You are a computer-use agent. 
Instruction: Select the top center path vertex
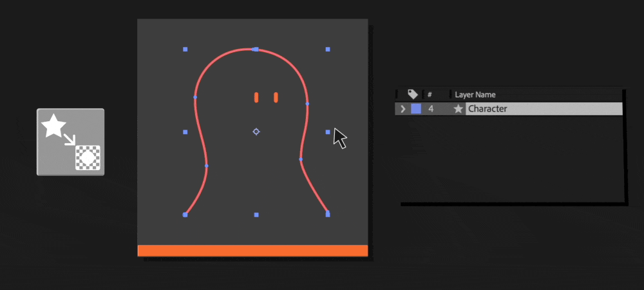pyautogui.click(x=256, y=49)
